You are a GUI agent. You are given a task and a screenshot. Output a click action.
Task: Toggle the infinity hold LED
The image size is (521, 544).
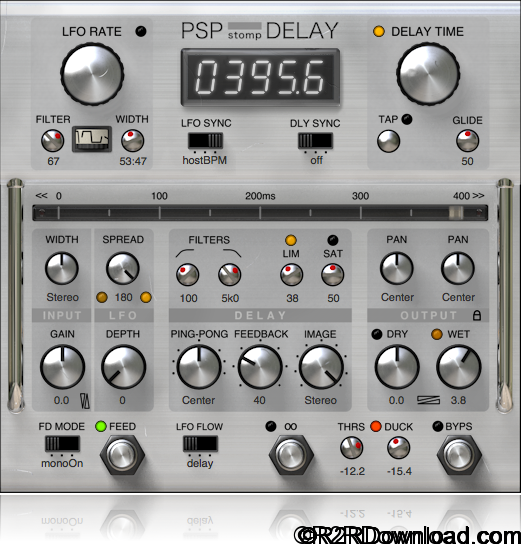271,426
